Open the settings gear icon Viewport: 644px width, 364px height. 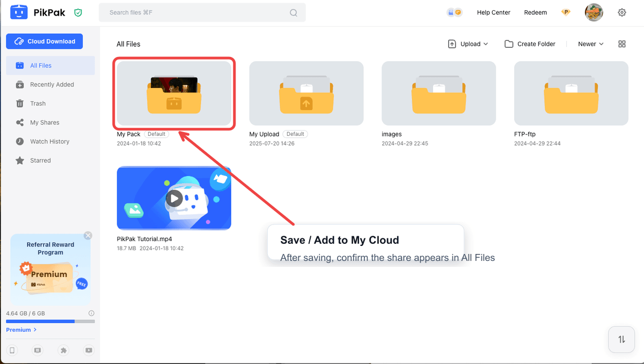tap(622, 12)
